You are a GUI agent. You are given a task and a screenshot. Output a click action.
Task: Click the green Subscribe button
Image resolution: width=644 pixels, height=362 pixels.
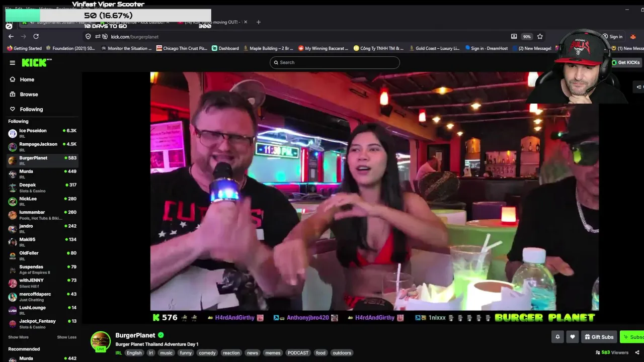point(633,337)
